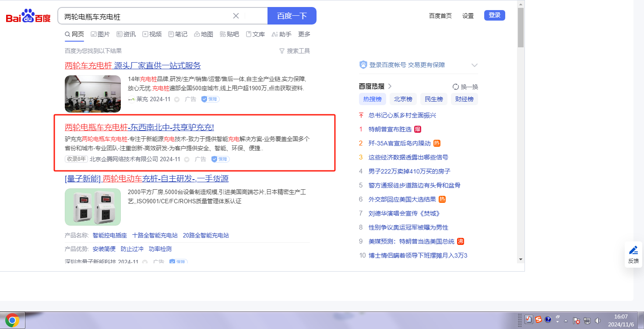Screen dimensions: 644x329
Task: Open Chrome from the taskbar
Action: pos(12,321)
